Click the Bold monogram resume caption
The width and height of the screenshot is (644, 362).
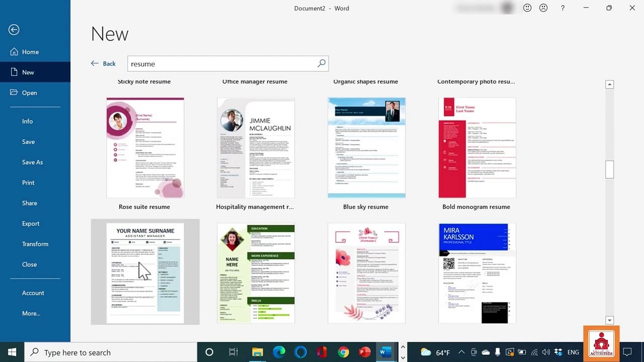476,207
